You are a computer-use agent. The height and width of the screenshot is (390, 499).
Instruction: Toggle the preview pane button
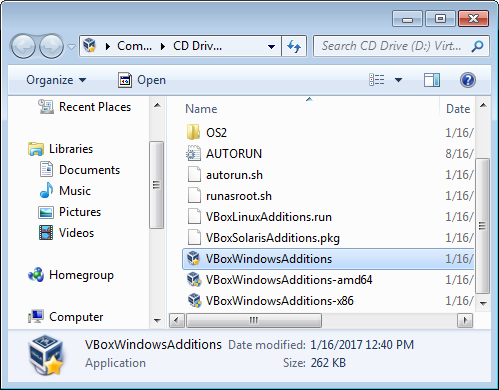[432, 80]
